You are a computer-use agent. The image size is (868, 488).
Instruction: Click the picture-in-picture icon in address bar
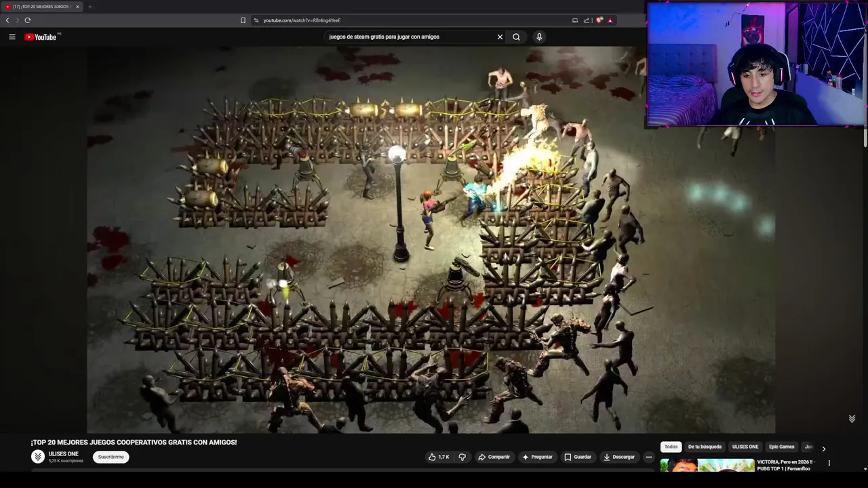coord(575,20)
